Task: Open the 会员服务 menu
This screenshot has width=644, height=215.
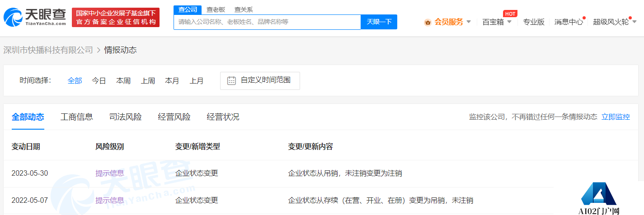Action: pos(449,22)
